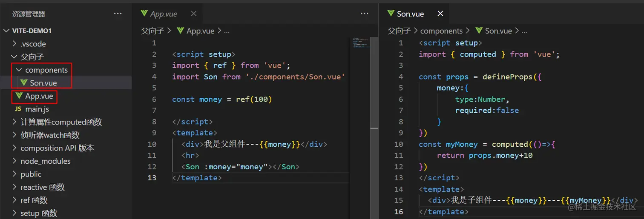Open main.js from the file tree
Image resolution: width=644 pixels, height=219 pixels.
point(37,109)
